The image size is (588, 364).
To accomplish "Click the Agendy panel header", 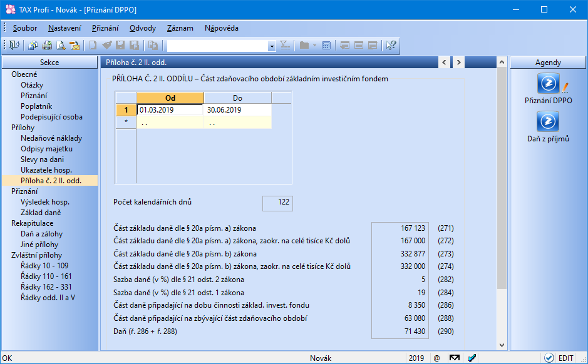I will coord(548,63).
